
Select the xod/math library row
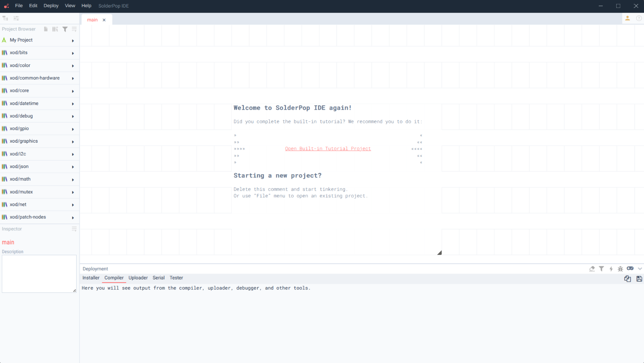[40, 179]
